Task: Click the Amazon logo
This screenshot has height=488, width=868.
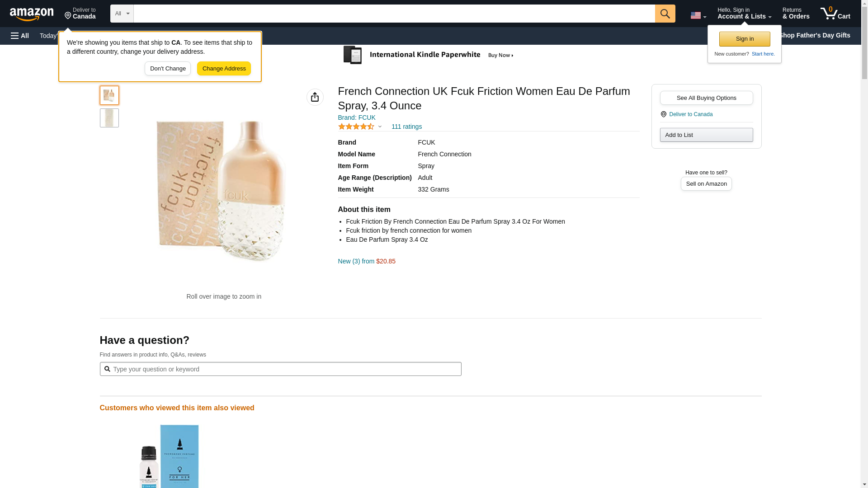Action: click(x=32, y=14)
